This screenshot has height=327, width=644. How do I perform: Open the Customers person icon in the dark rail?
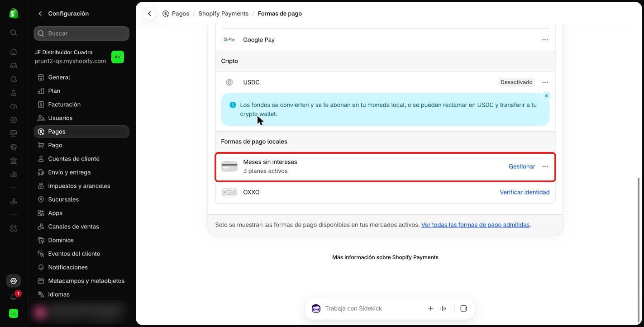pyautogui.click(x=14, y=93)
